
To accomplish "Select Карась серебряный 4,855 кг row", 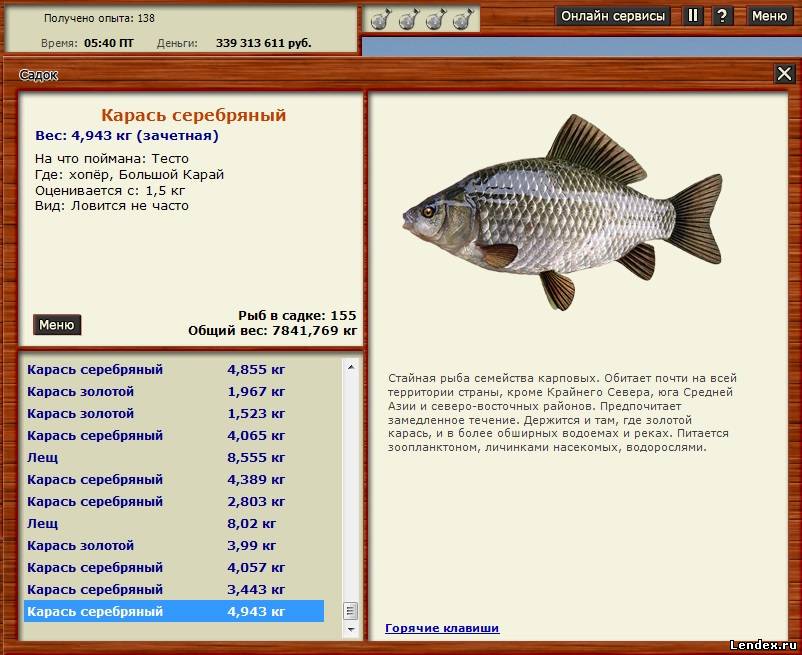I will pos(174,369).
